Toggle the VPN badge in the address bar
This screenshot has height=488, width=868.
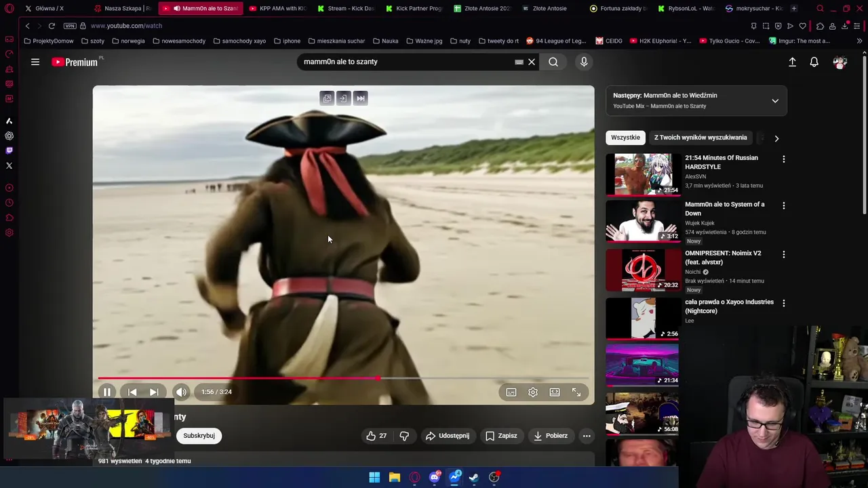pos(70,26)
